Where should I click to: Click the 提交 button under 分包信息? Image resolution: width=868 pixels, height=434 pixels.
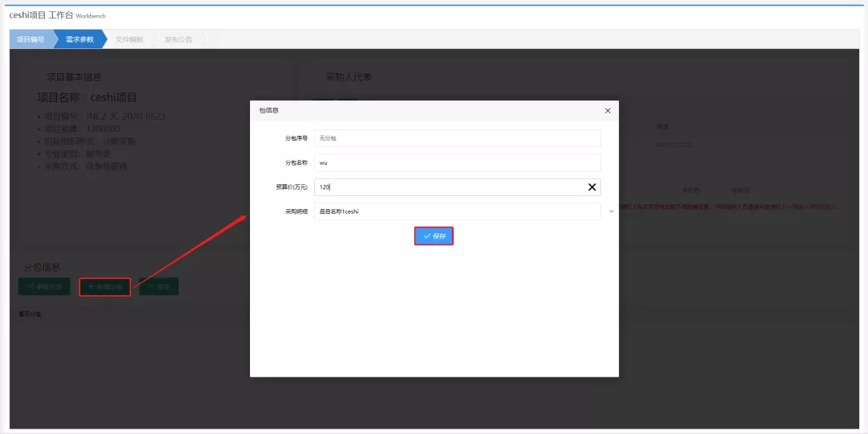click(x=159, y=286)
